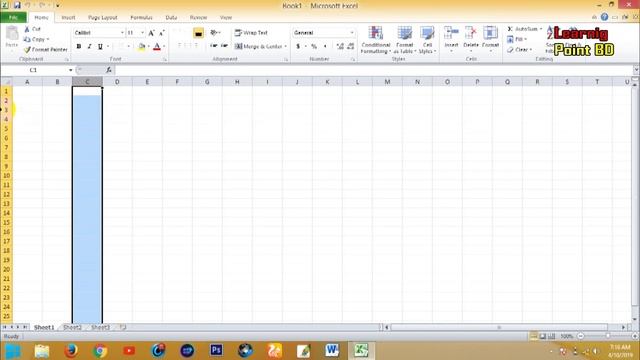The width and height of the screenshot is (640, 360).
Task: Switch to the Page Layout ribbon tab
Action: 102,18
